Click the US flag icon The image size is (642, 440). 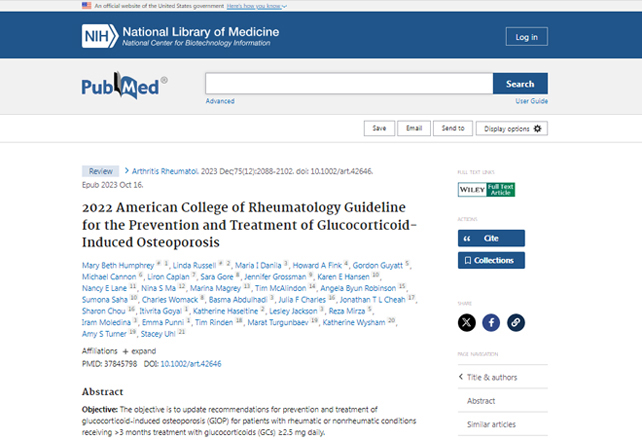click(86, 6)
